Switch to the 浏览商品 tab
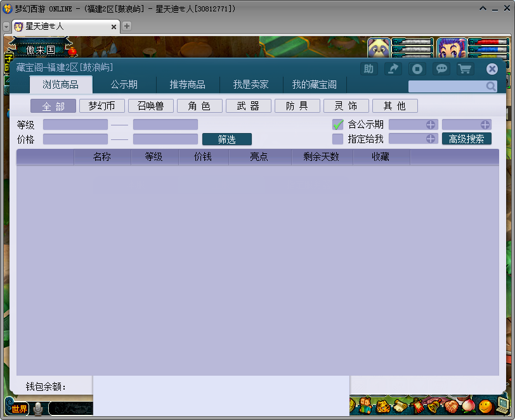Image resolution: width=515 pixels, height=420 pixels. (61, 85)
